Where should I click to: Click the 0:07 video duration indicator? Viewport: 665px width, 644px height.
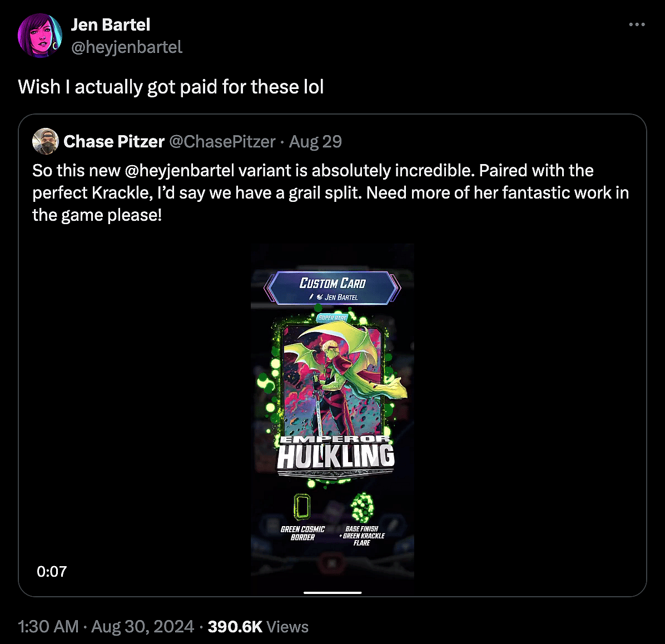point(52,571)
